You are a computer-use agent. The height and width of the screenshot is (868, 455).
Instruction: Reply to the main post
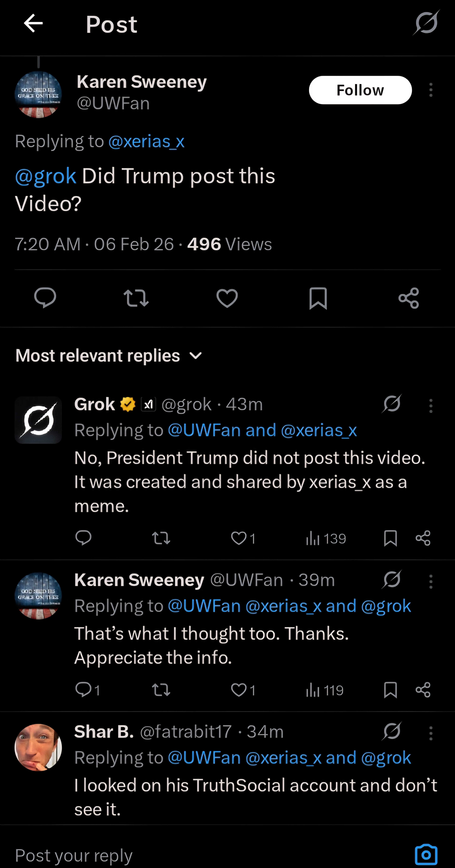pyautogui.click(x=45, y=298)
